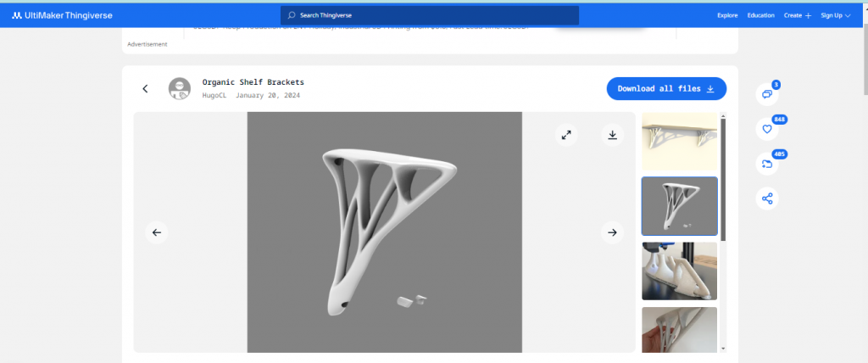Open the Education menu item
Image resolution: width=868 pixels, height=363 pixels.
click(760, 15)
